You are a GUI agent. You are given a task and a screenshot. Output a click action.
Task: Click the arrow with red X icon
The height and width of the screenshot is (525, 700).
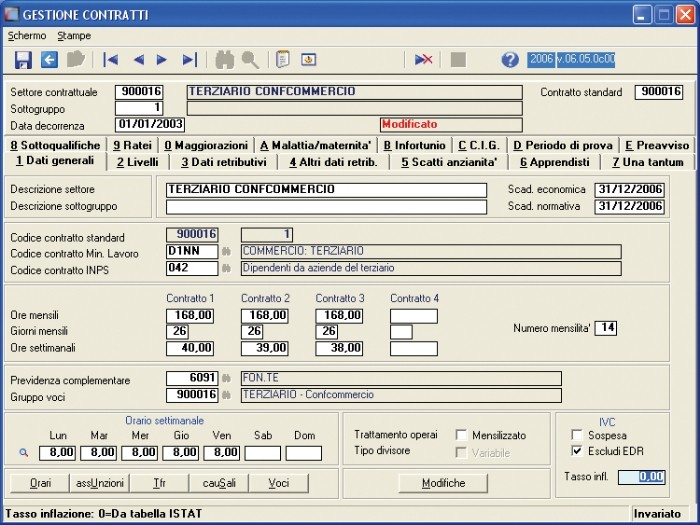(x=423, y=59)
